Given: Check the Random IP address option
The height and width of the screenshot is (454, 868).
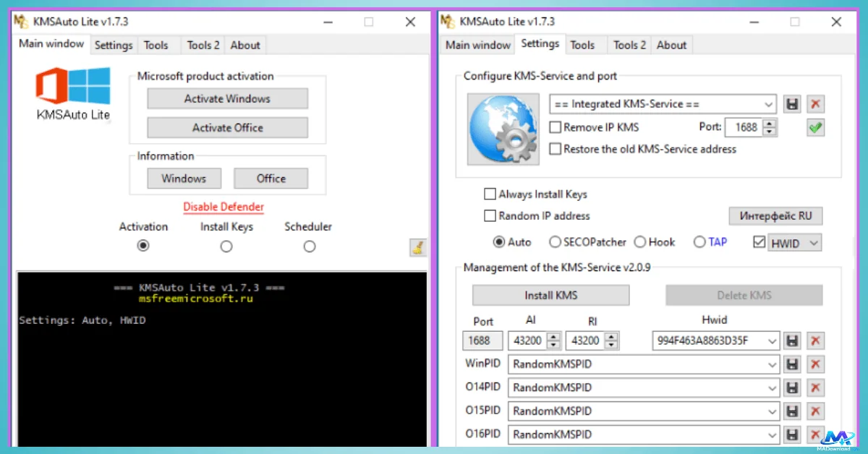Looking at the screenshot, I should click(490, 215).
